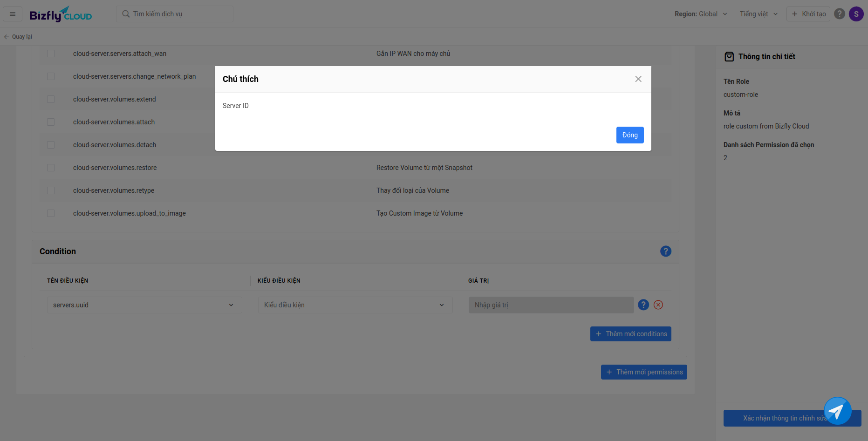868x441 pixels.
Task: Open the hamburger sidebar menu
Action: click(13, 14)
